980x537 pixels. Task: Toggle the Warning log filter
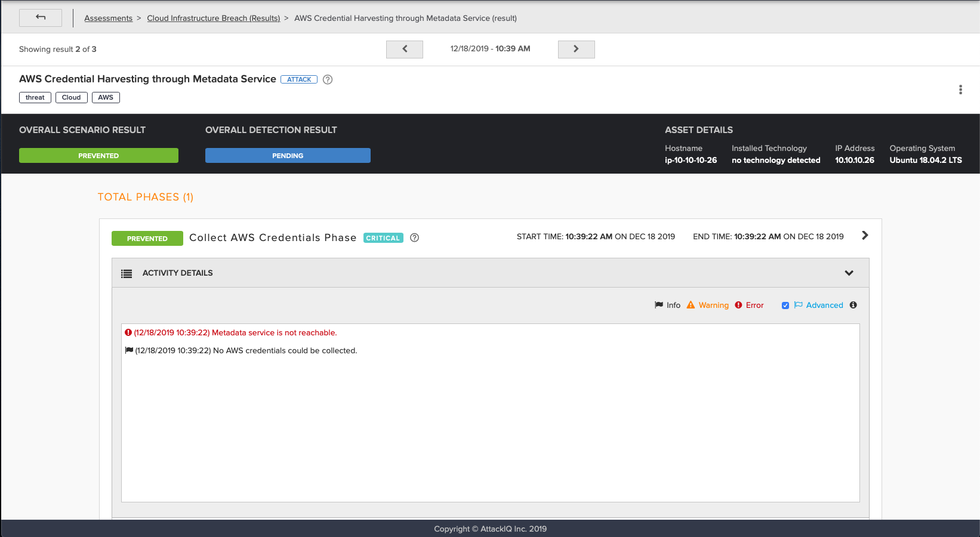click(x=707, y=305)
